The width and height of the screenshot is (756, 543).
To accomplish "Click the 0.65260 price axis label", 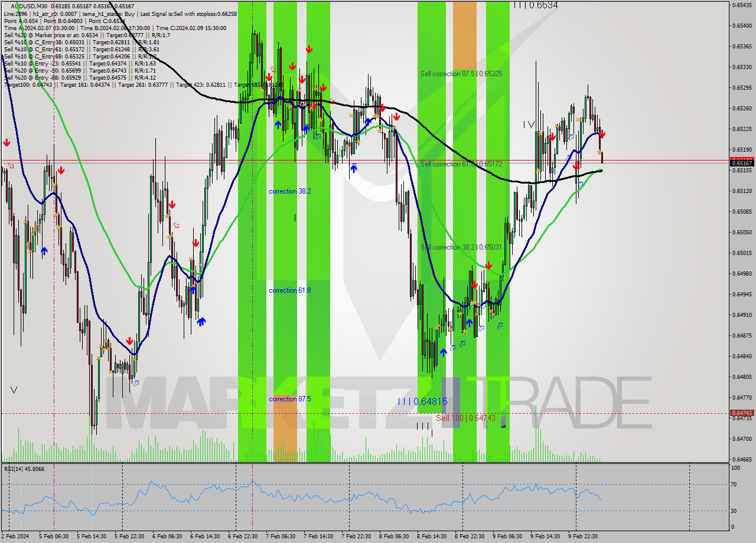I will [742, 108].
